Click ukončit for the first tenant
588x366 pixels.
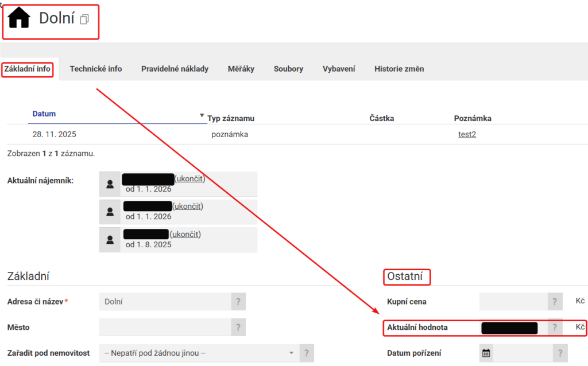[189, 179]
